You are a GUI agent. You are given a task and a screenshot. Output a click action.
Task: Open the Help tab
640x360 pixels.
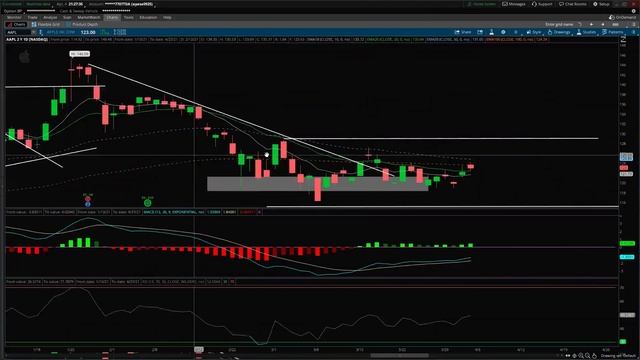(x=167, y=18)
